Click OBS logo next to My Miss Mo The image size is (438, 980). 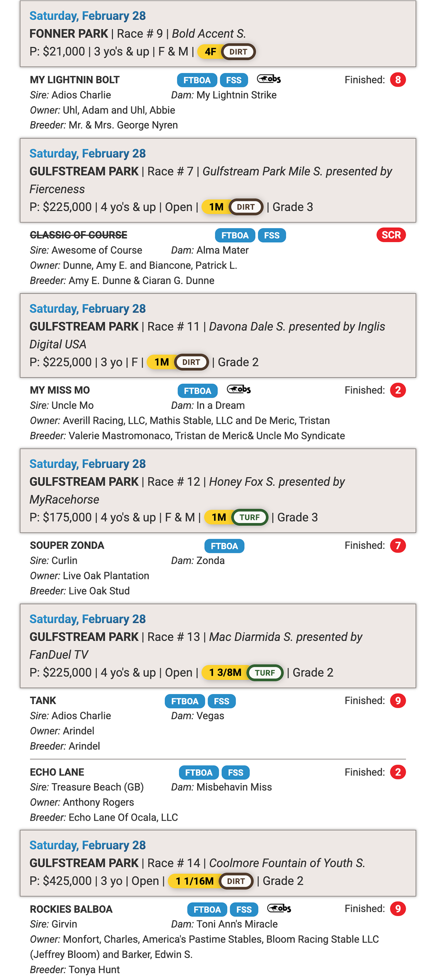(239, 390)
